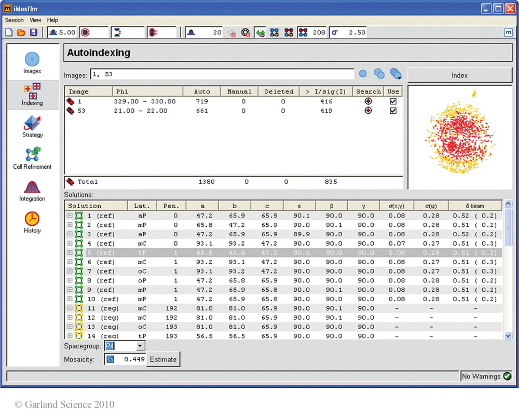The image size is (519, 420).
Task: Uncheck the Use checkbox for image 1
Action: tap(393, 101)
